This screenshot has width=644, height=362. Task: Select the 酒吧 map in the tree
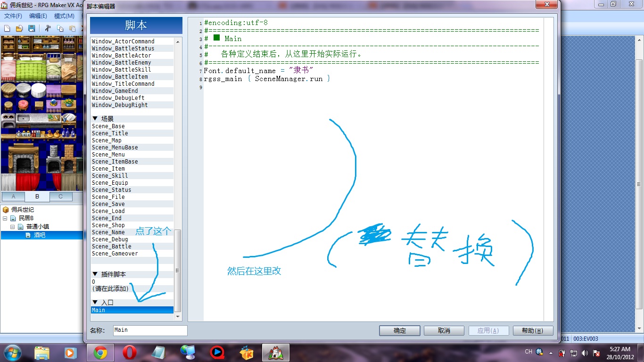pos(39,235)
